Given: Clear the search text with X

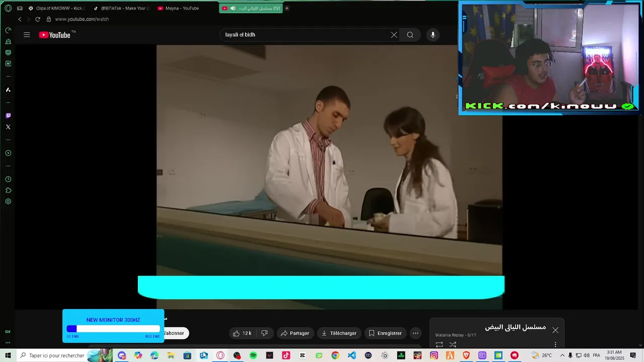Looking at the screenshot, I should point(394,35).
